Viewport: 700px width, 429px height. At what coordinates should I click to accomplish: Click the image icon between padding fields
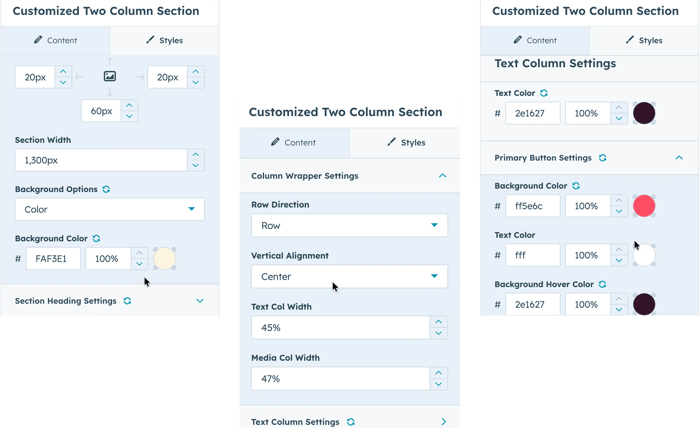(110, 76)
